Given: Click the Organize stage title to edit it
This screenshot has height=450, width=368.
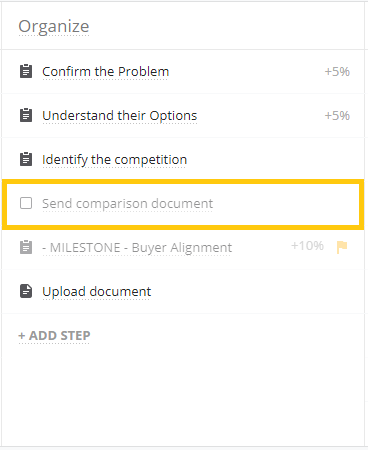Looking at the screenshot, I should click(x=54, y=27).
